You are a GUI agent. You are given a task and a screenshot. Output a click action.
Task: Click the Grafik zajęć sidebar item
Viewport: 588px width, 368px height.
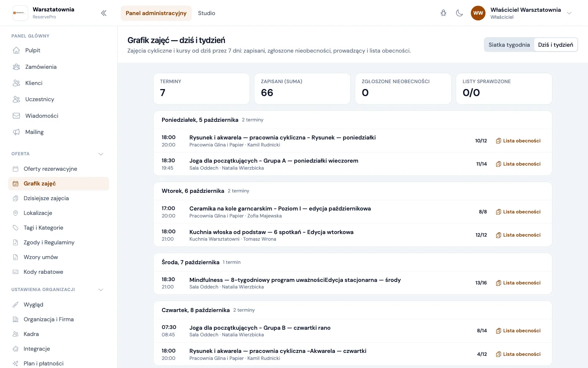59,184
